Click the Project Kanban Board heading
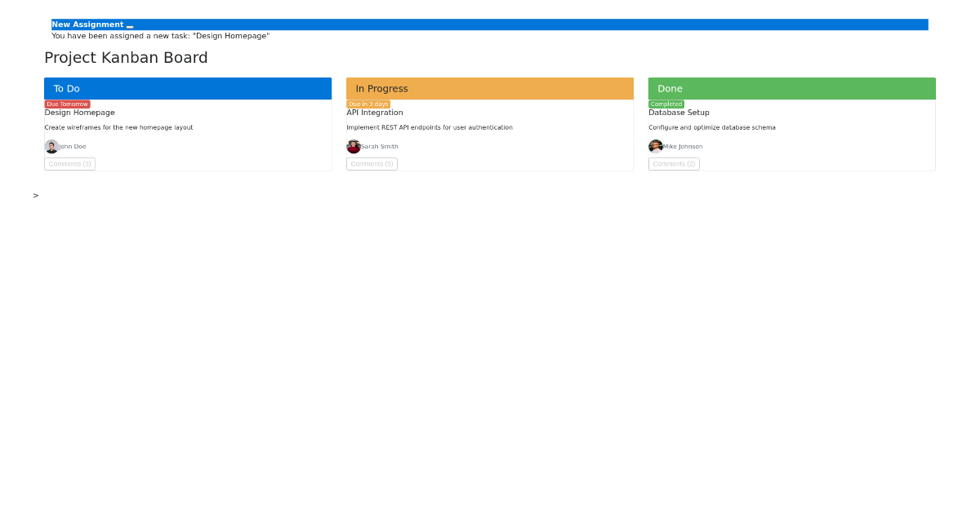 click(x=127, y=57)
